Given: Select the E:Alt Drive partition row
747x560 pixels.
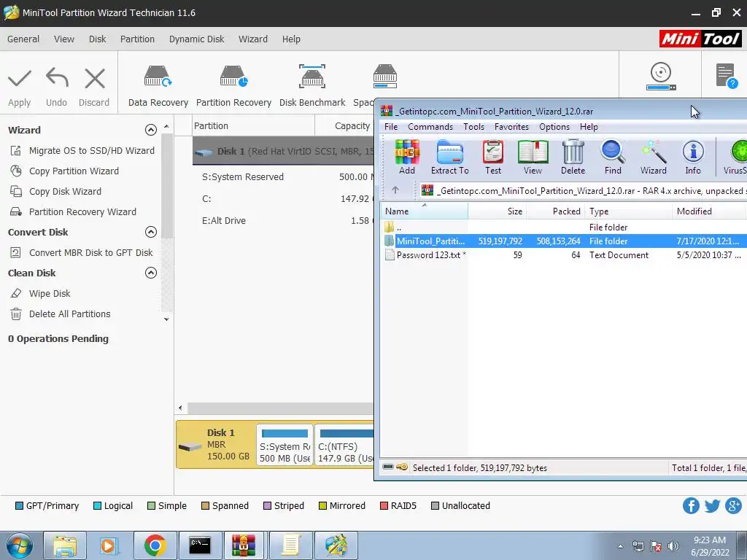Looking at the screenshot, I should (284, 220).
